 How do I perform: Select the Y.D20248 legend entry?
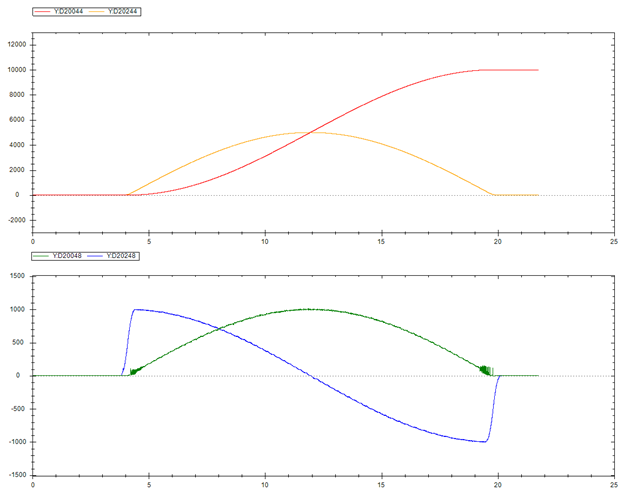click(x=123, y=255)
